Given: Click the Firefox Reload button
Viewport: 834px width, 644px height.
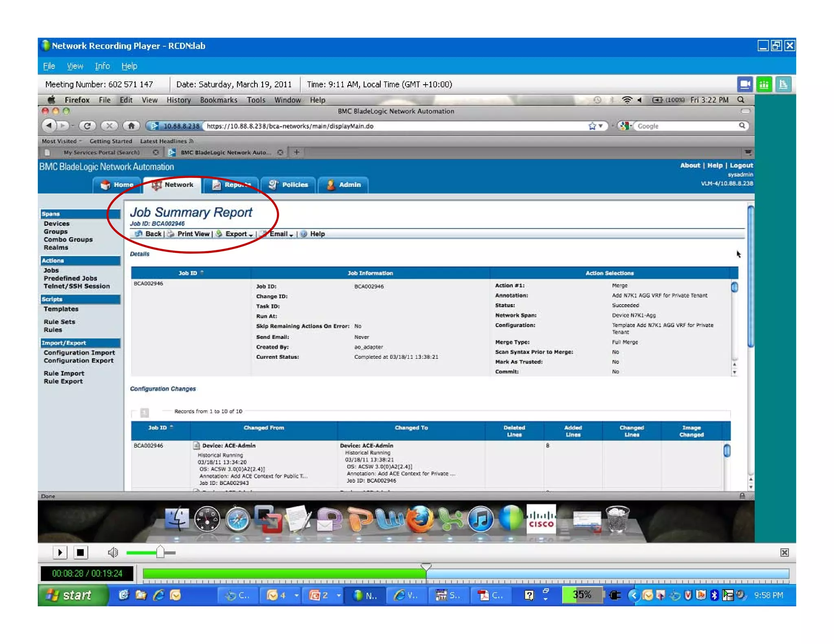Looking at the screenshot, I should click(x=88, y=126).
